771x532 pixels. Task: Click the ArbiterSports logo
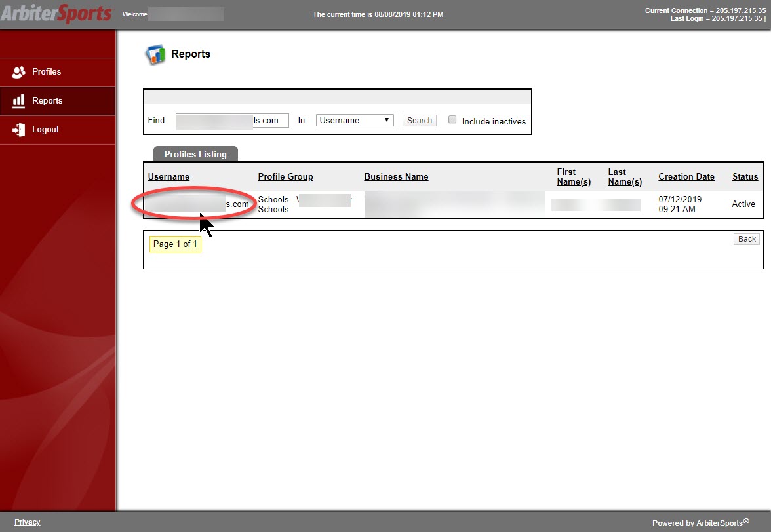click(56, 14)
